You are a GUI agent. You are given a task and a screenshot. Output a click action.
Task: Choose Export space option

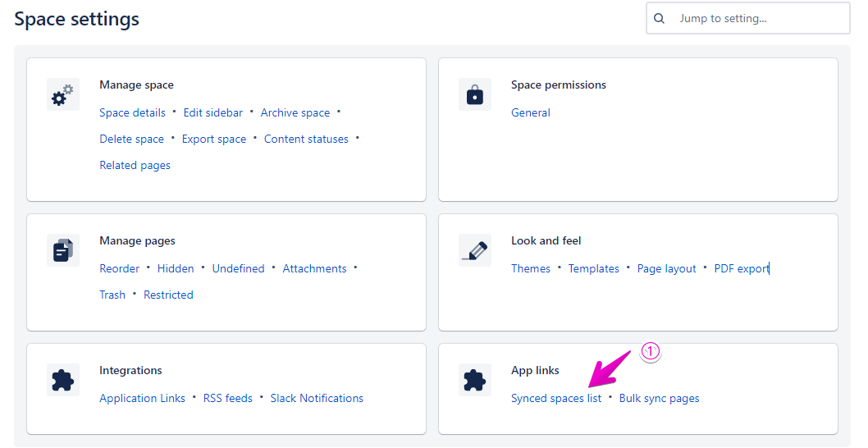click(x=214, y=139)
